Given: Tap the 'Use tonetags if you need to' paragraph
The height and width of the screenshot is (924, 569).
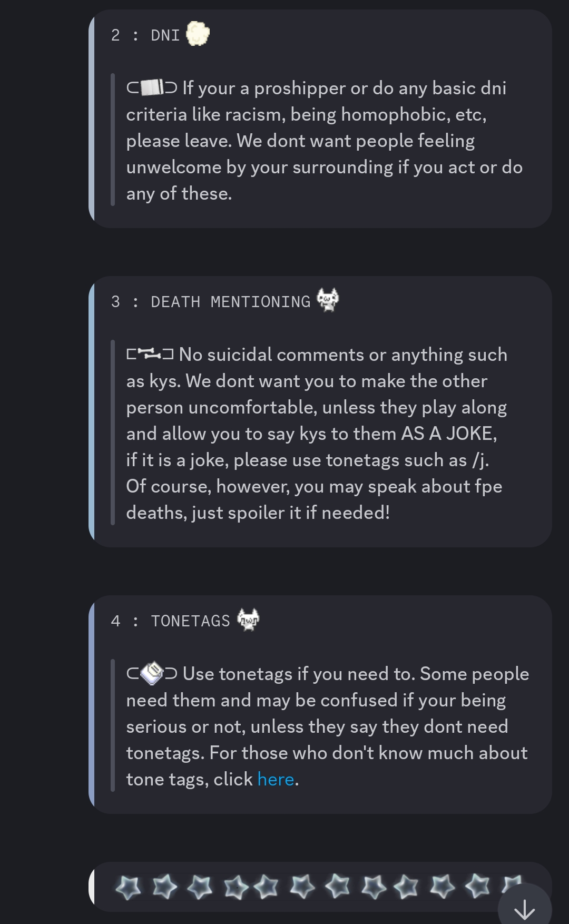Looking at the screenshot, I should (x=327, y=726).
